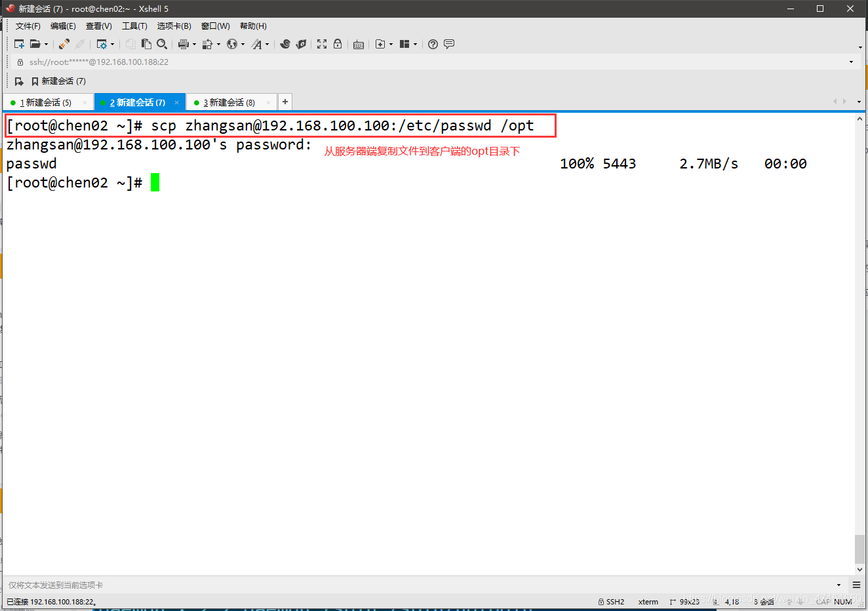
Task: Click the Xftp swirl icon
Action: pos(285,44)
